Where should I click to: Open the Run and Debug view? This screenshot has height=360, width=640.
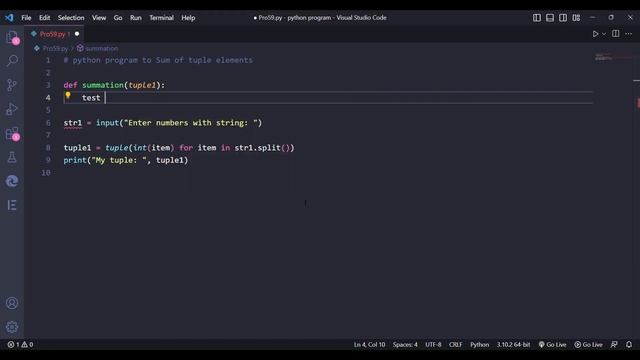12,109
